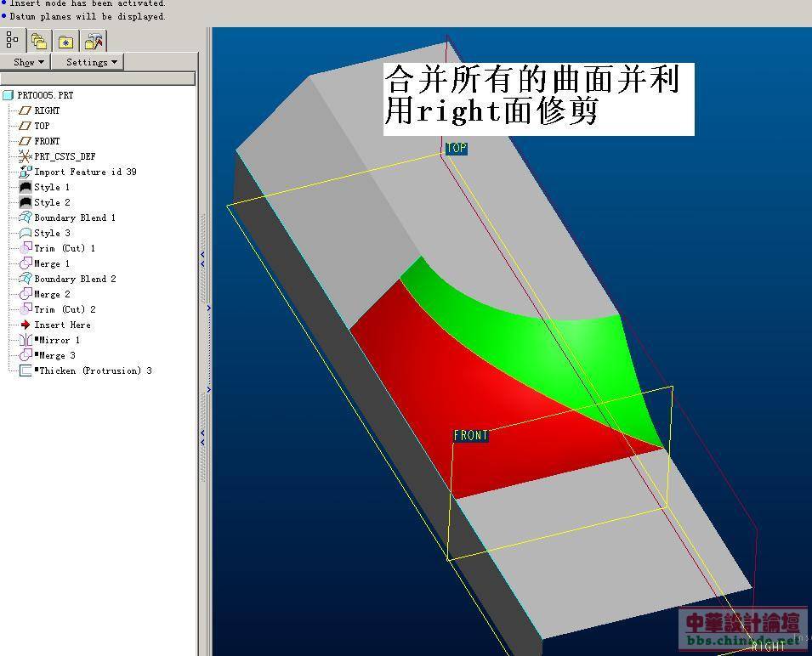Click the Style 3 surface icon

[x=25, y=234]
